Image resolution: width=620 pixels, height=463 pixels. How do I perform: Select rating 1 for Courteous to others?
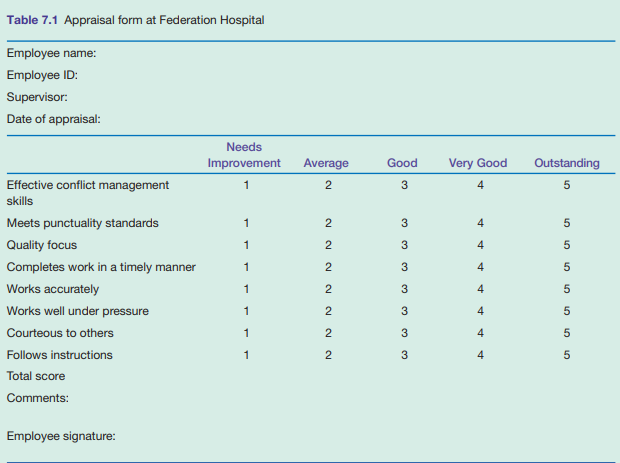click(244, 333)
